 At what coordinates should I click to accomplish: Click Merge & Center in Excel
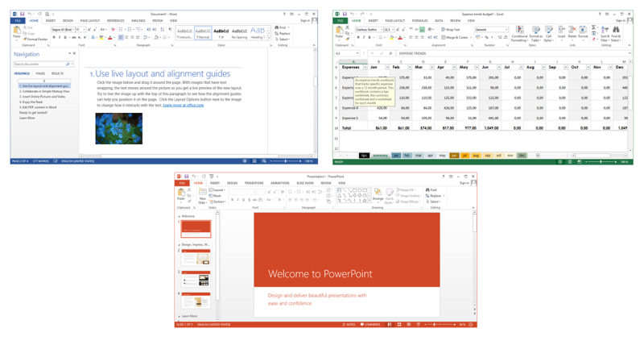455,37
